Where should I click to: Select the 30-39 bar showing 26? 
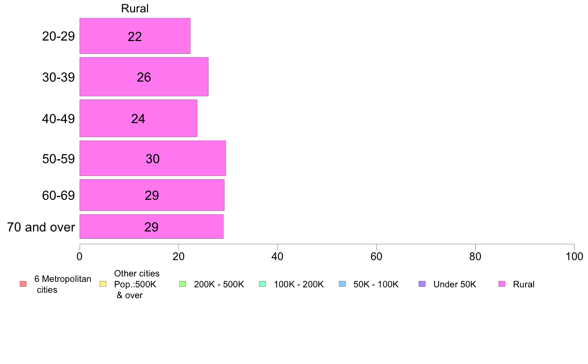(x=144, y=77)
